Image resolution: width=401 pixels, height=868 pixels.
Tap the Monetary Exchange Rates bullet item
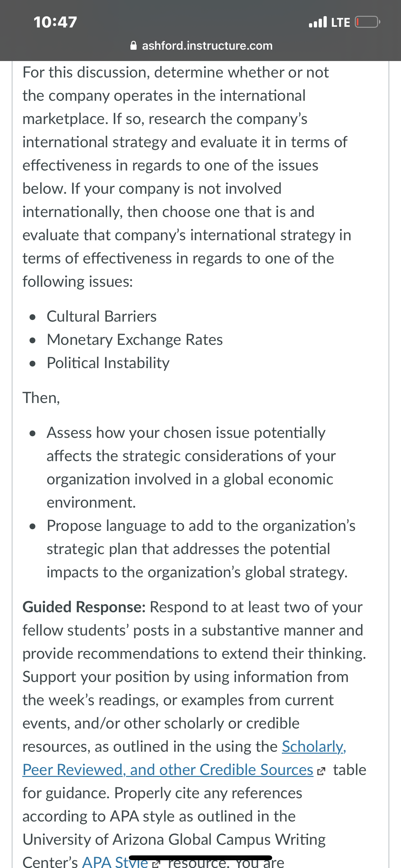(135, 340)
